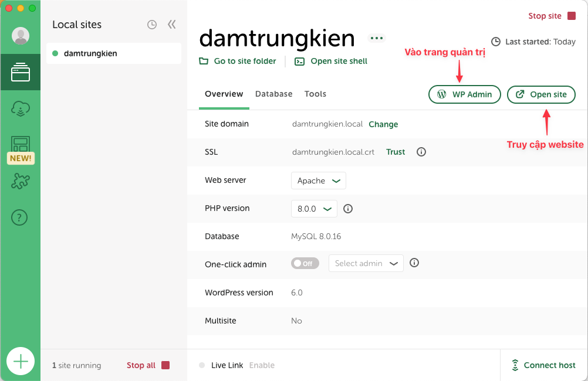Click the red Stop site square icon
The height and width of the screenshot is (381, 588).
572,16
